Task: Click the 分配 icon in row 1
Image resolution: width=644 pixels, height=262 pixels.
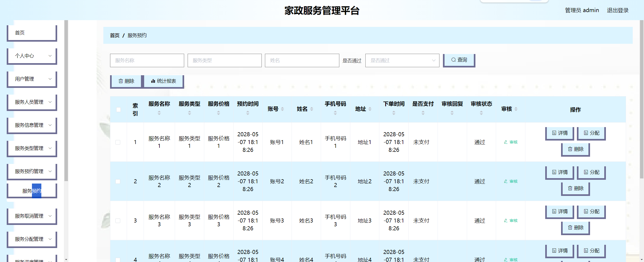Action: 585,132
